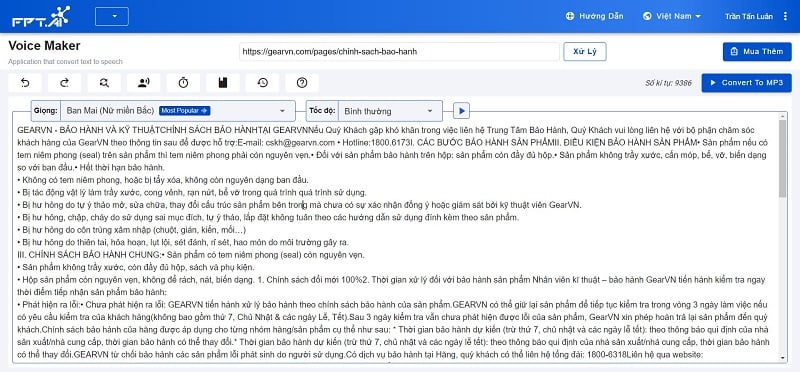Click the Most Popular badge
Viewport: 800px width, 372px height.
coord(184,111)
